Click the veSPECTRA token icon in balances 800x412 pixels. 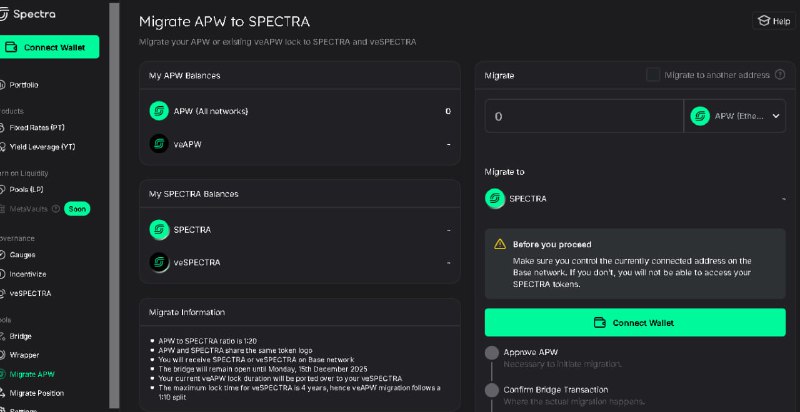tap(158, 263)
